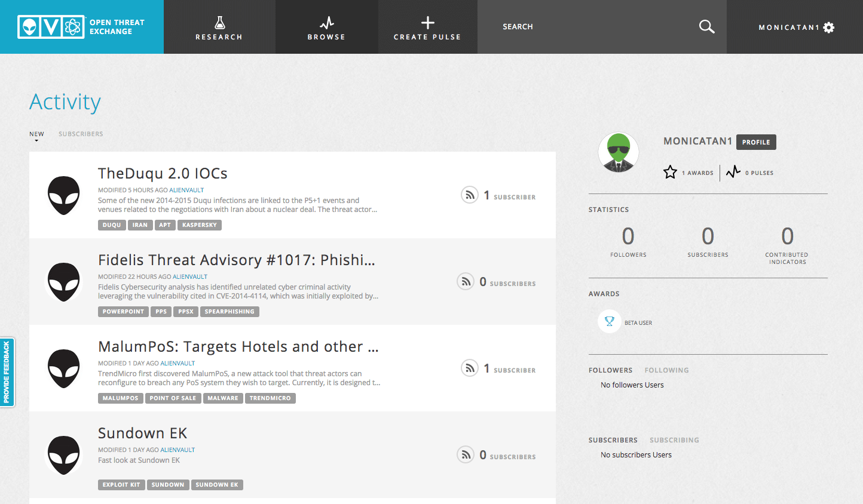Click the alien avatar beside Fidelis Threat Advisory
The width and height of the screenshot is (863, 504).
point(63,282)
